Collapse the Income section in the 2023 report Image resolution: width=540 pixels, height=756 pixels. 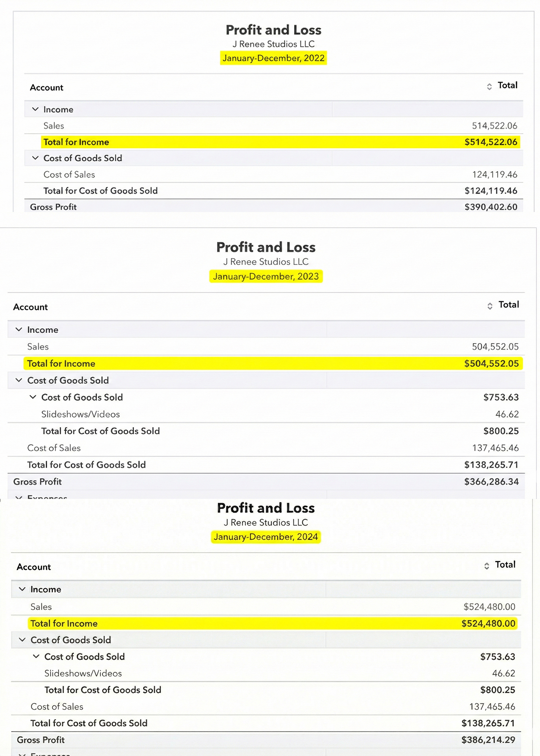click(x=19, y=329)
